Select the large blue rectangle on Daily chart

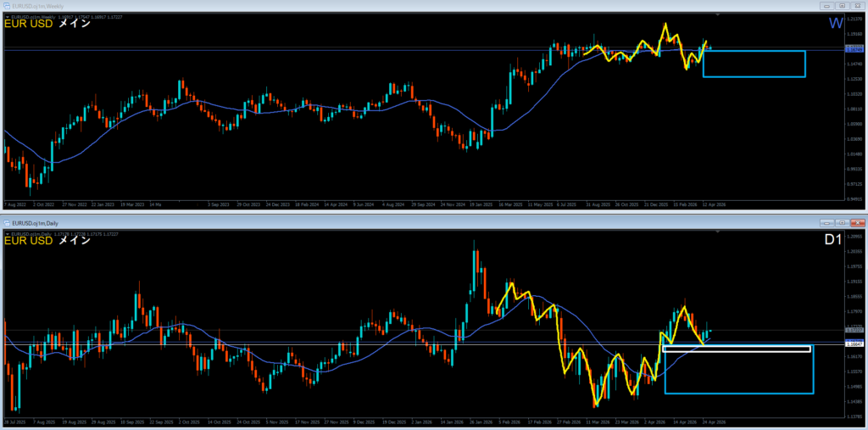[x=738, y=393]
